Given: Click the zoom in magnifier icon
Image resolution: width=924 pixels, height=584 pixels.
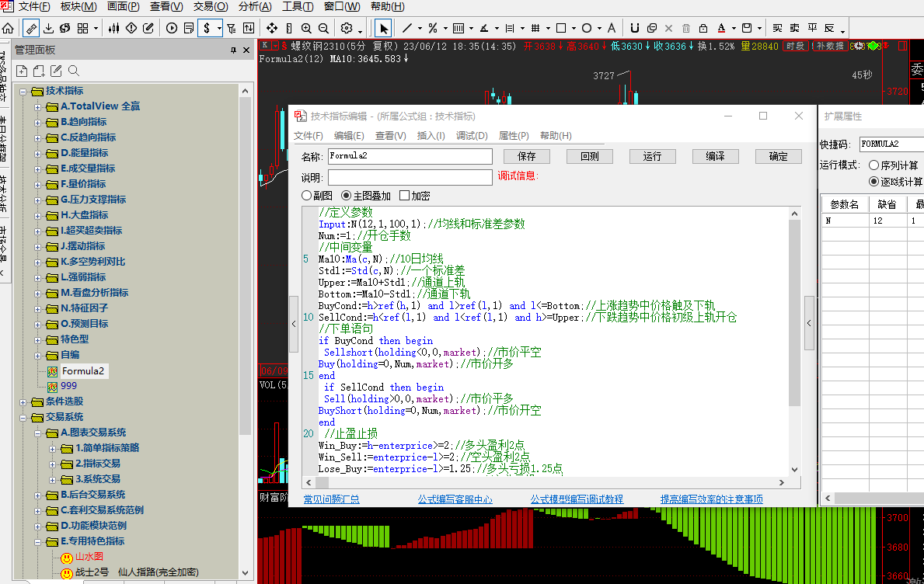Looking at the screenshot, I should pyautogui.click(x=306, y=28).
